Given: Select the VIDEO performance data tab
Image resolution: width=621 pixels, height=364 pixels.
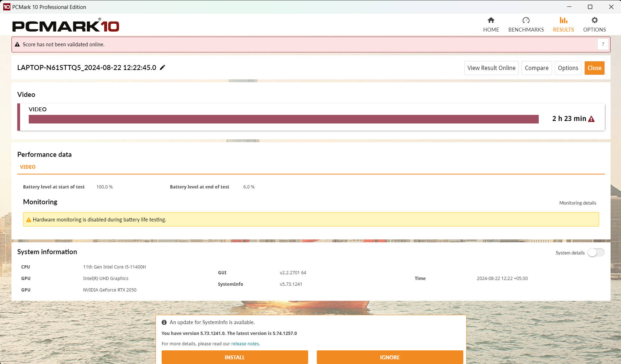Looking at the screenshot, I should pyautogui.click(x=28, y=167).
